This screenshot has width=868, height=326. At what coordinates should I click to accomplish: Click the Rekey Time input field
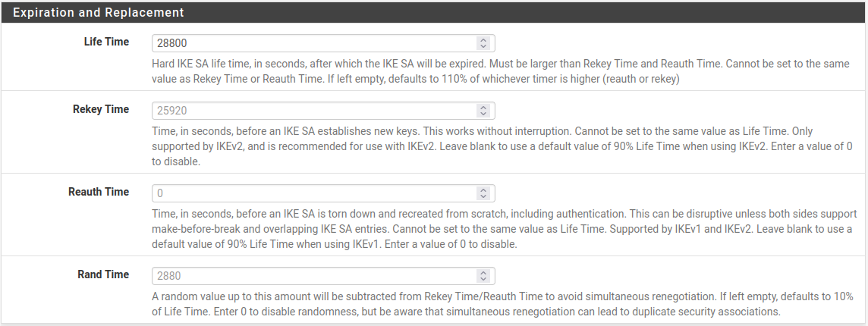[x=313, y=111]
